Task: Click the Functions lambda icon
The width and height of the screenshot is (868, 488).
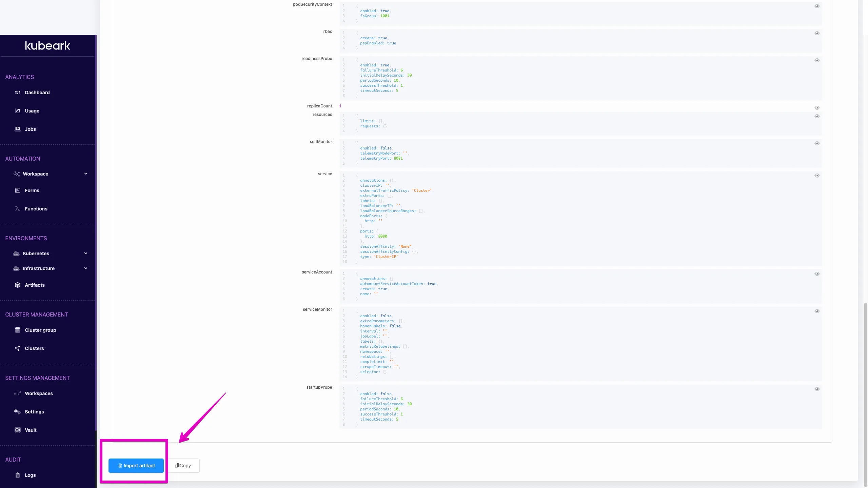Action: coord(18,209)
